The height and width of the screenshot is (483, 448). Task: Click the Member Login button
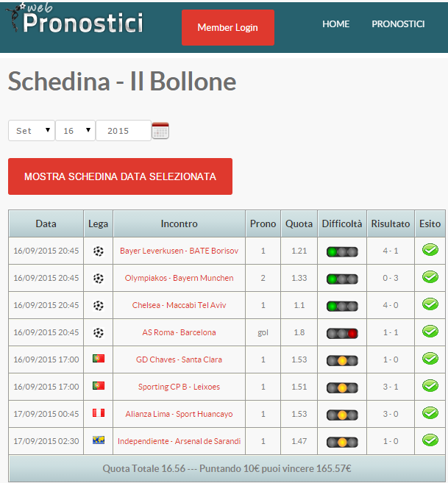point(228,27)
